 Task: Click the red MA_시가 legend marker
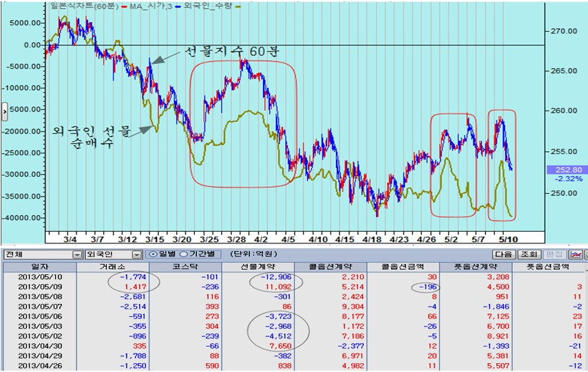tap(124, 6)
